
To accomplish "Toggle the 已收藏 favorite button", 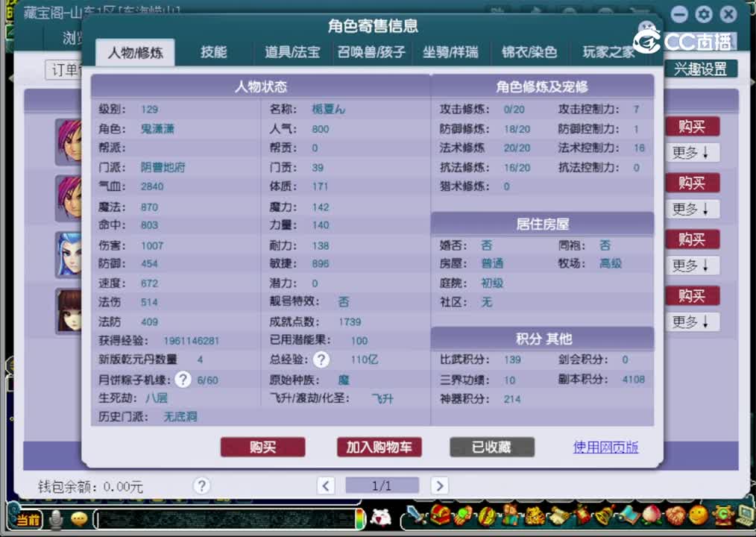I will [x=491, y=447].
